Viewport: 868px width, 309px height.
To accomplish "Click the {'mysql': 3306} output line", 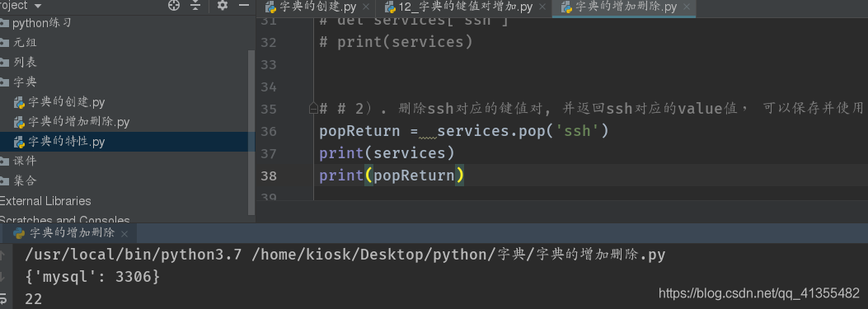I will pos(92,276).
